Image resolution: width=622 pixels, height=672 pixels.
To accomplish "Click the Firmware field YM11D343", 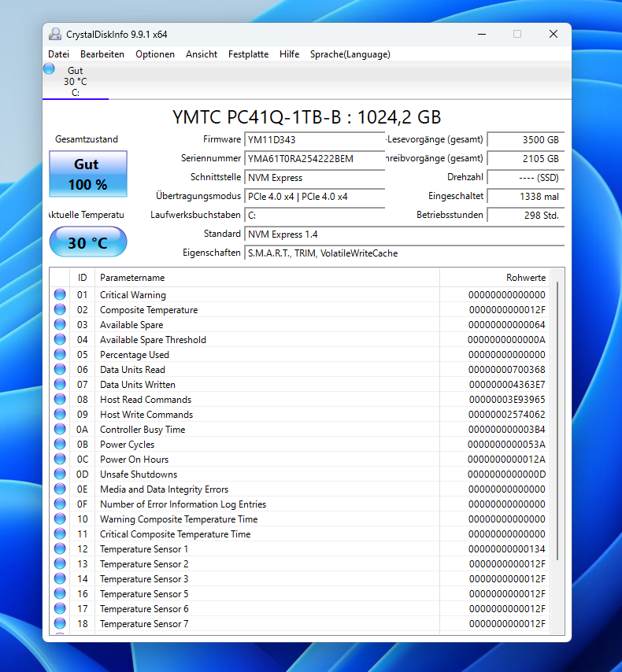I will pos(314,140).
